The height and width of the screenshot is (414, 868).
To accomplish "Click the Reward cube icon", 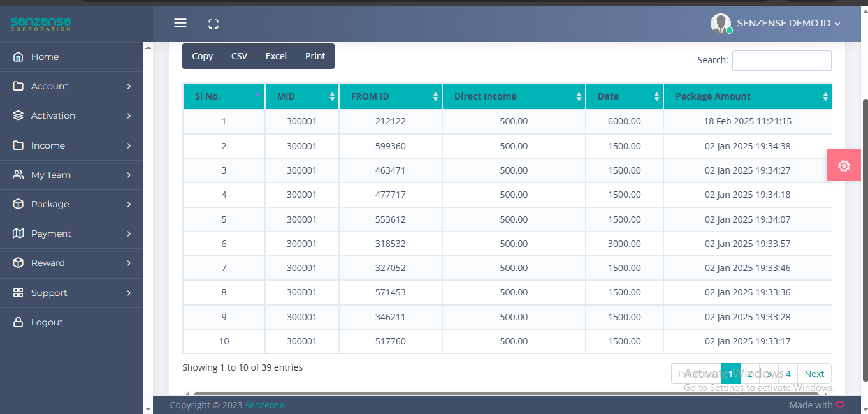I will pyautogui.click(x=18, y=263).
